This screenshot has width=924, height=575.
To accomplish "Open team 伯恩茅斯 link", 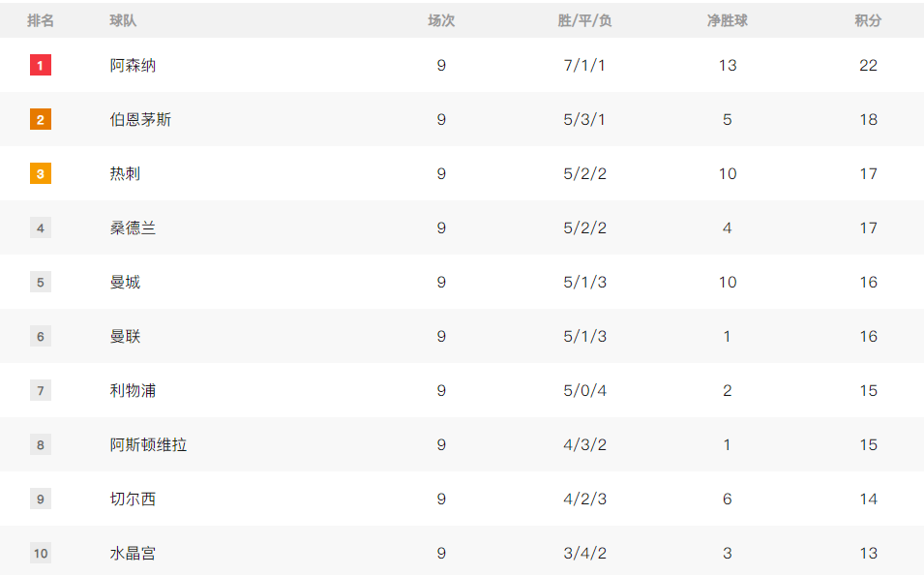I will tap(140, 120).
